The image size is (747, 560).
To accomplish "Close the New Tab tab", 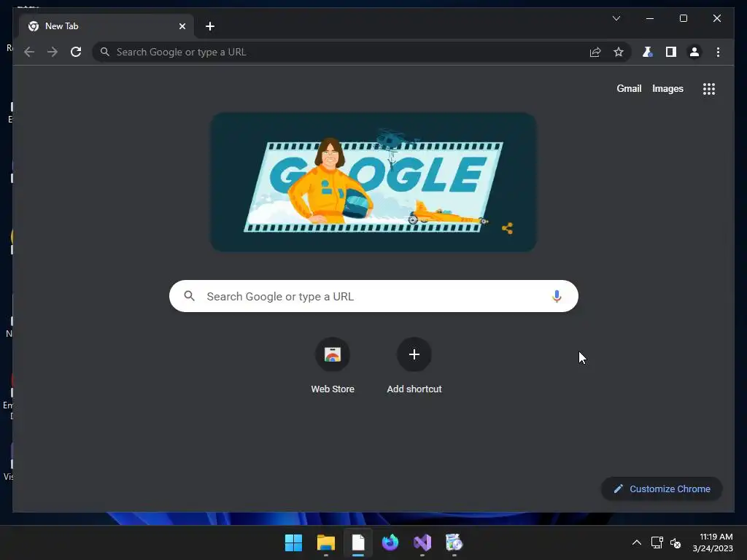I will [x=182, y=26].
